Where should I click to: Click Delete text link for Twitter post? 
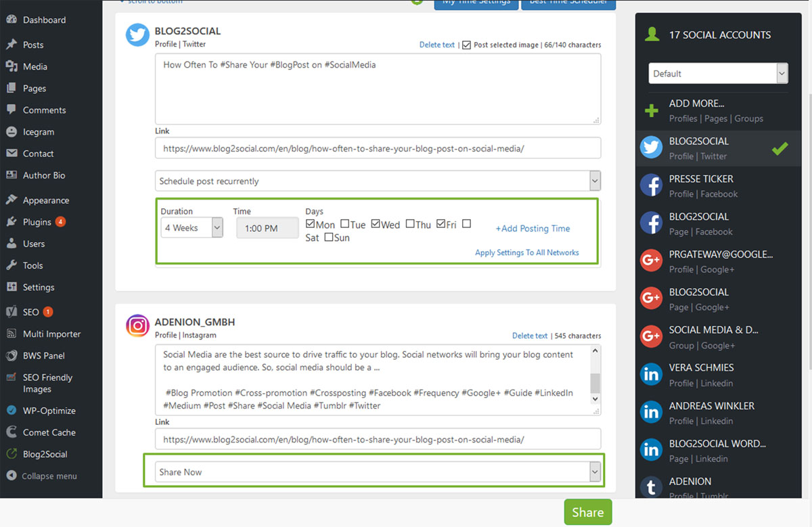[437, 45]
